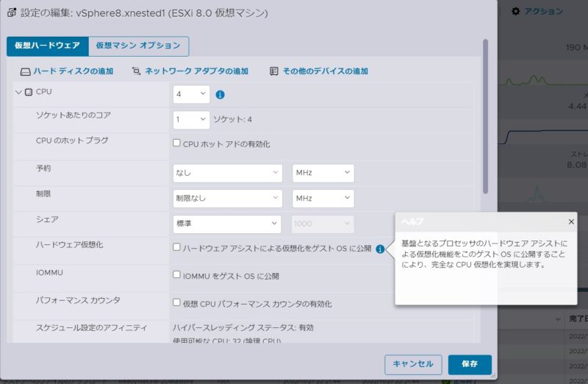Click パフォーマンス カウンタ row label

(78, 300)
